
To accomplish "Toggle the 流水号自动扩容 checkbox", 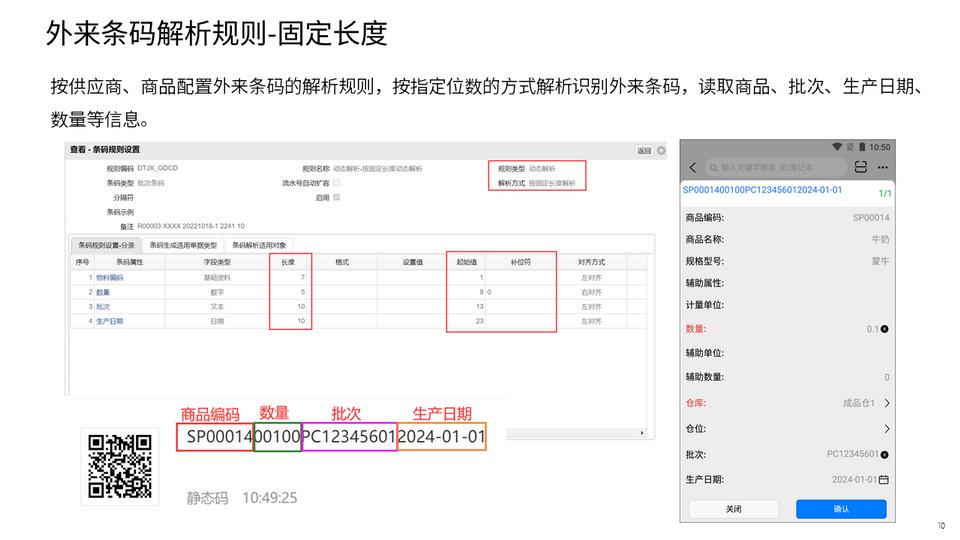I will pyautogui.click(x=336, y=184).
